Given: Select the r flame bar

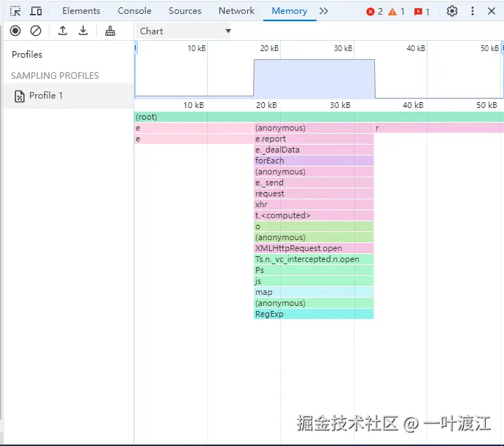Looking at the screenshot, I should [x=439, y=128].
